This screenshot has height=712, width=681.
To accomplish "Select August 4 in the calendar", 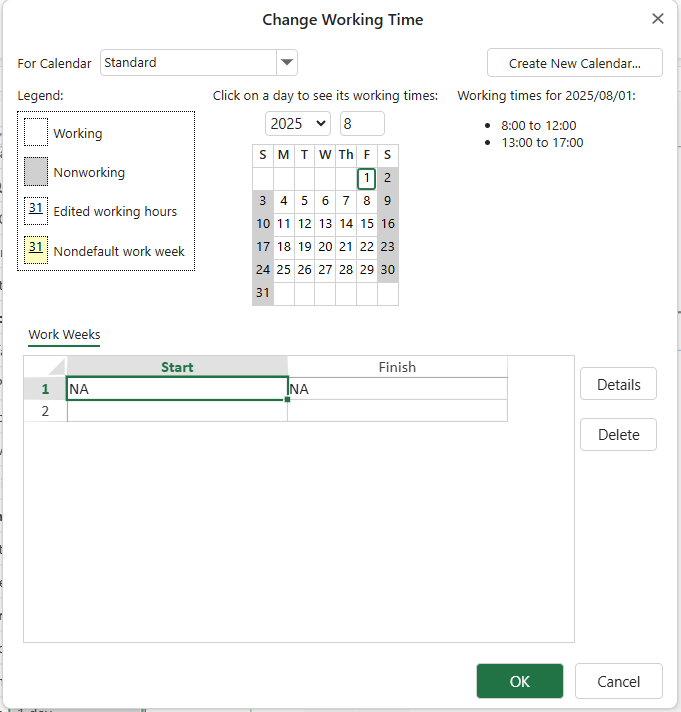I will (284, 201).
